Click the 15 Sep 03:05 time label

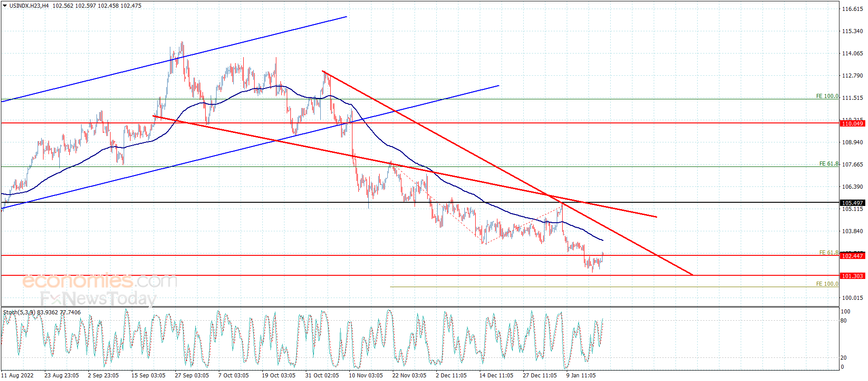click(148, 375)
